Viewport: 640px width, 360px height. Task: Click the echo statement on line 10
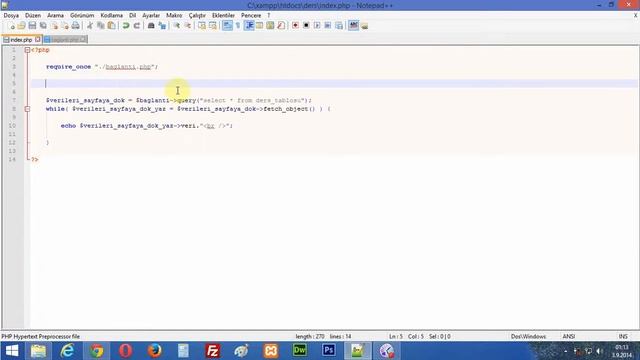pyautogui.click(x=147, y=126)
